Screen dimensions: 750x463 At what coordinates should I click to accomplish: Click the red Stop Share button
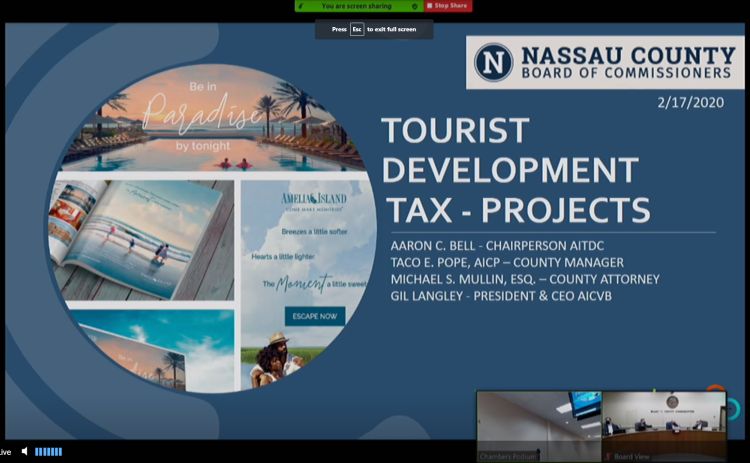click(x=448, y=6)
